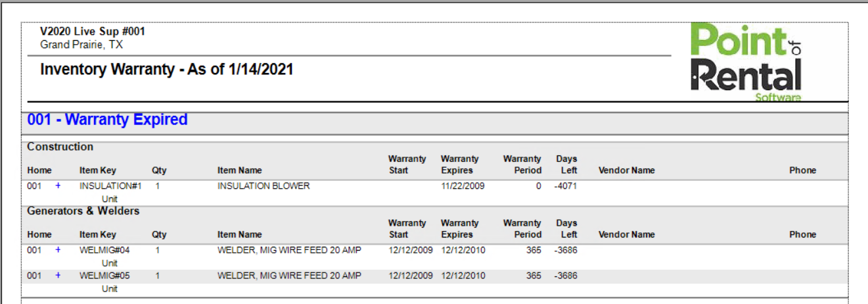Select item key WELMIG#04
Viewport: 868px width, 304px height.
pyautogui.click(x=104, y=251)
